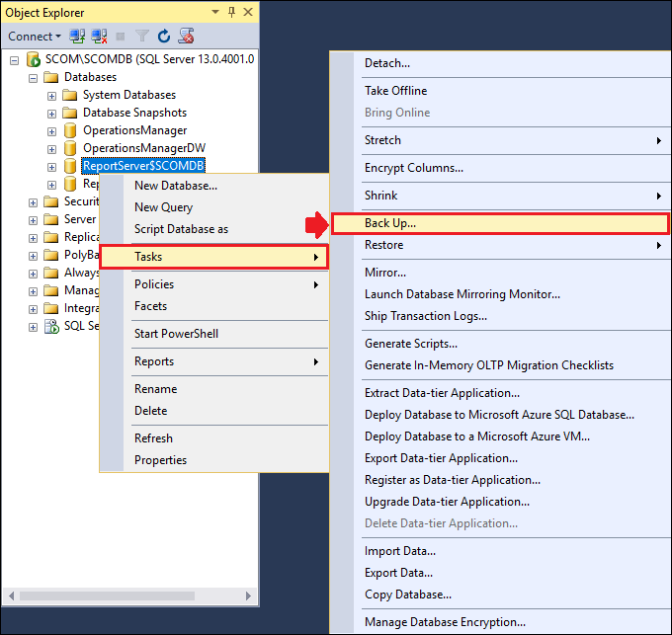The image size is (672, 635).
Task: Select the Databases folder icon
Action: (51, 77)
